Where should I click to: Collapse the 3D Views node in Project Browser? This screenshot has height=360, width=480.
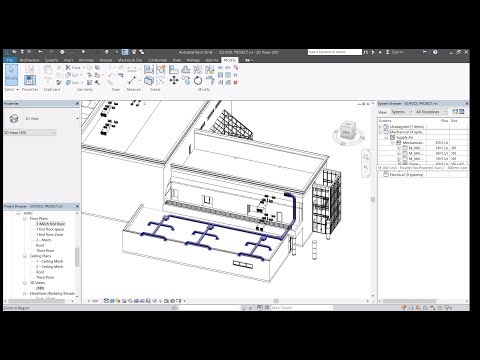click(25, 283)
